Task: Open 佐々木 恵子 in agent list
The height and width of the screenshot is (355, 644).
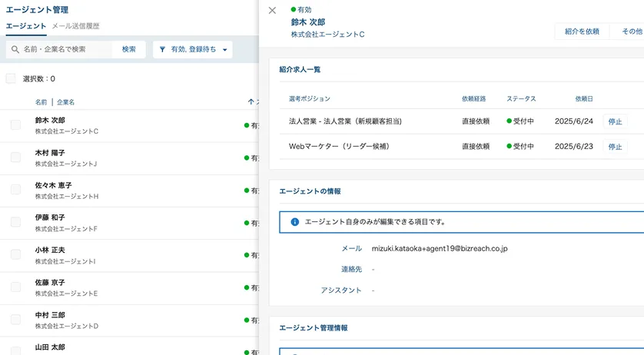Action: [x=53, y=185]
